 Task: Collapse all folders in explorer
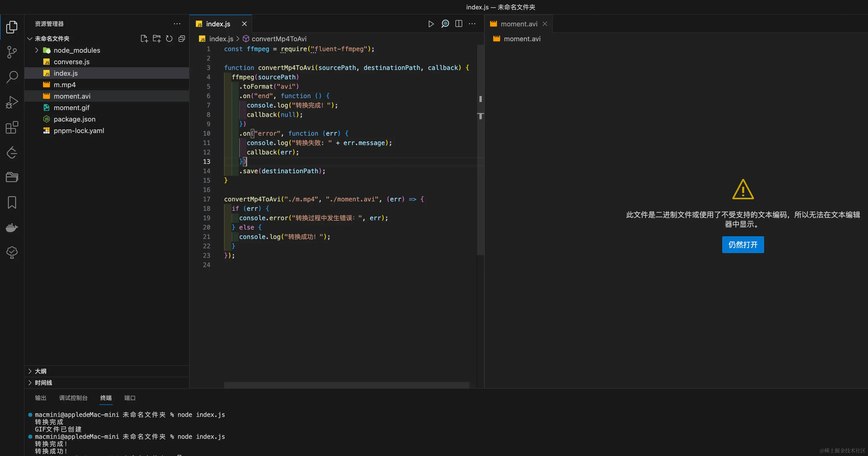(x=182, y=39)
